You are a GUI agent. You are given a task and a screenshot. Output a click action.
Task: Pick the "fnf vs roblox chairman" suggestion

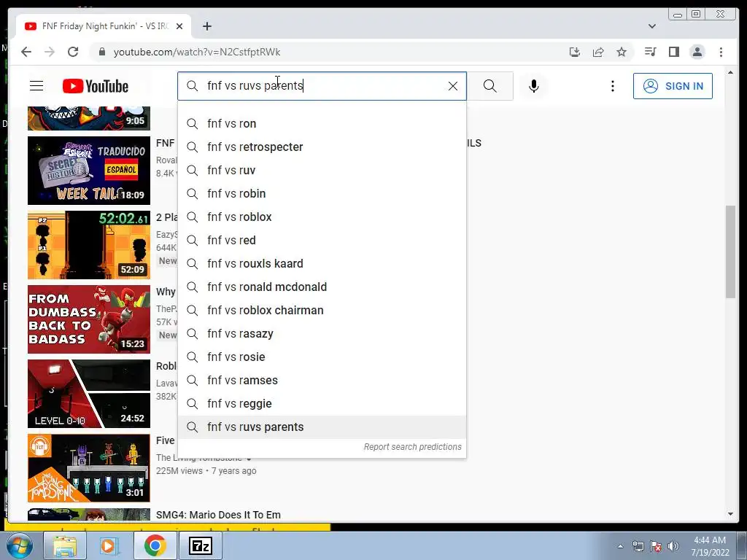click(322, 310)
